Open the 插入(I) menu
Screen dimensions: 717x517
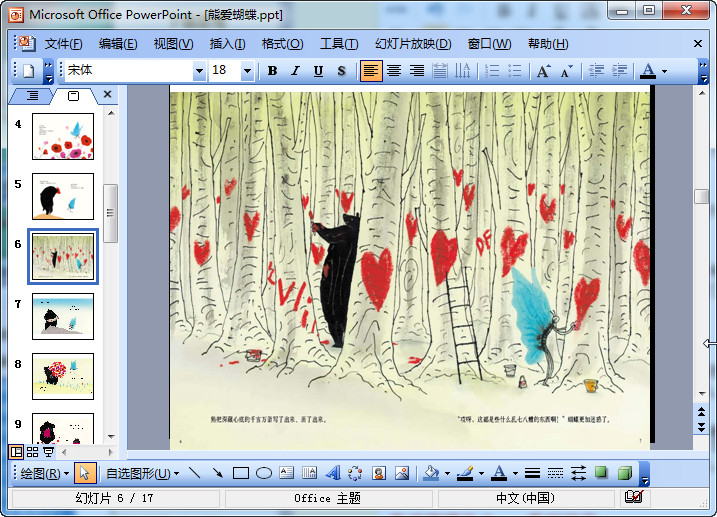click(227, 44)
